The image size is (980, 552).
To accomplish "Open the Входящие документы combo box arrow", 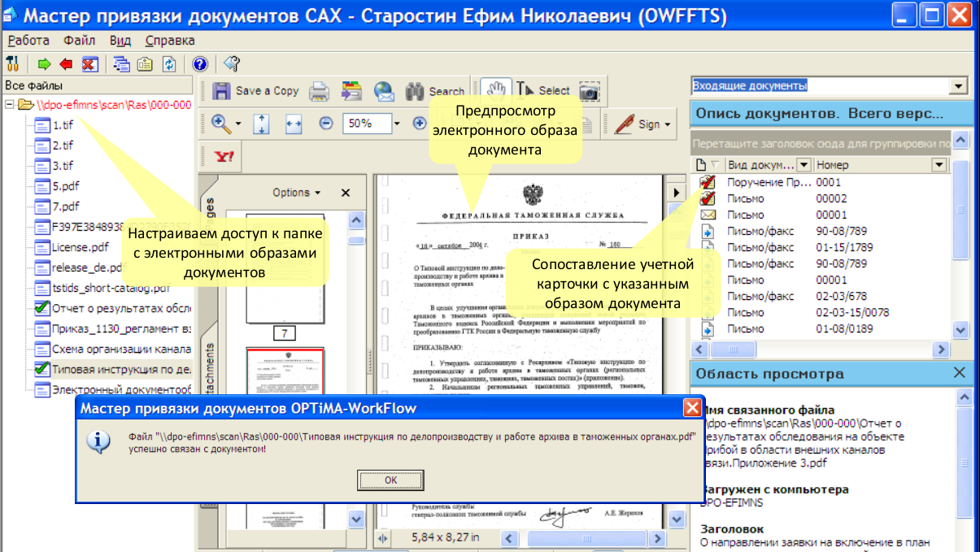I will 959,86.
